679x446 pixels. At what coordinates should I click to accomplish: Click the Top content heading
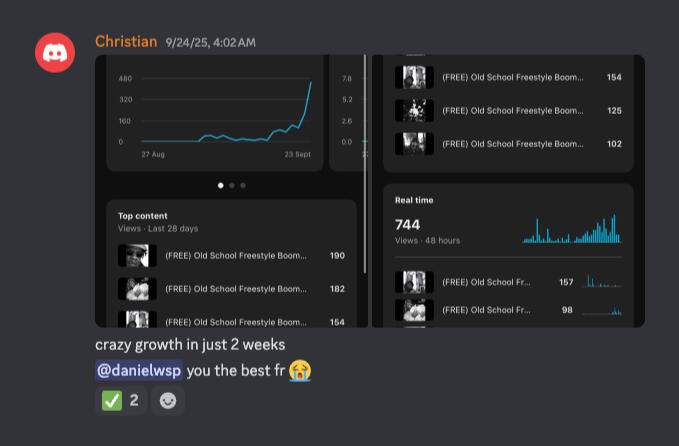(143, 216)
